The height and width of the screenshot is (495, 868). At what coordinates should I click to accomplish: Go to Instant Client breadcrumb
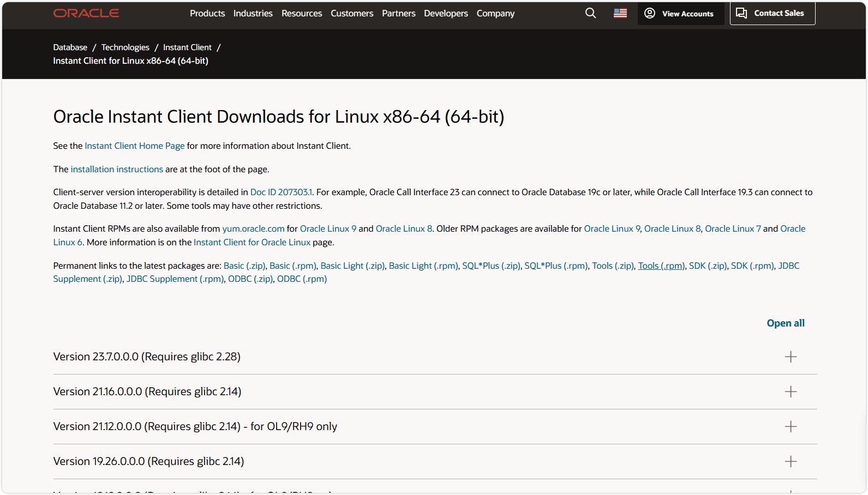(187, 47)
